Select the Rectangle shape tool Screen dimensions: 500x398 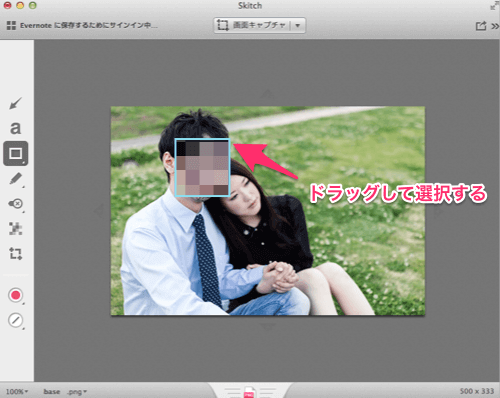pos(16,153)
